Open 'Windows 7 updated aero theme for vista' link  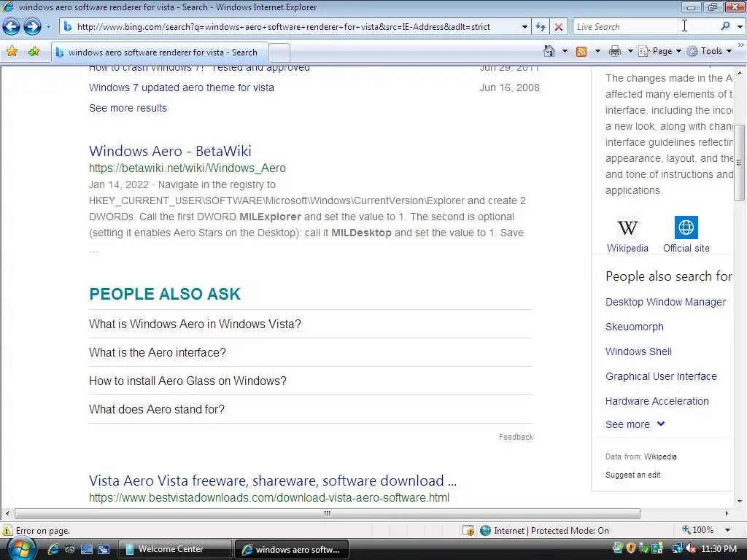coord(182,87)
